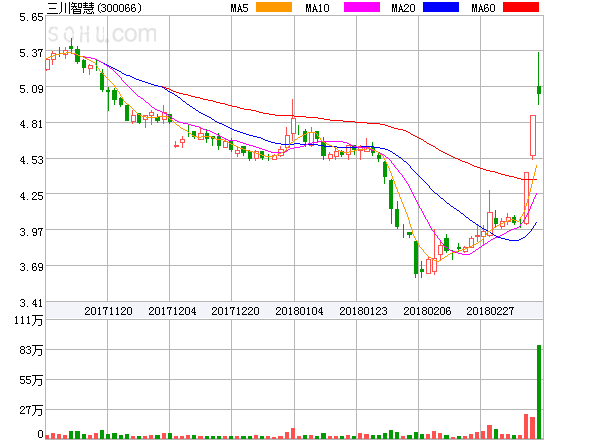Click the orange MA5 legend swatch
The width and height of the screenshot is (600, 440).
pyautogui.click(x=274, y=7)
